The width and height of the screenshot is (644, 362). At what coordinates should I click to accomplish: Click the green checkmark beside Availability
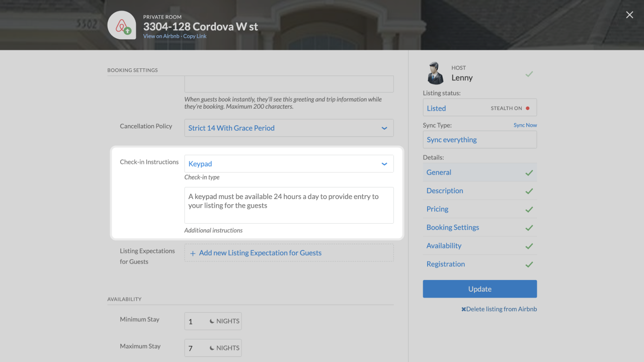[529, 246]
